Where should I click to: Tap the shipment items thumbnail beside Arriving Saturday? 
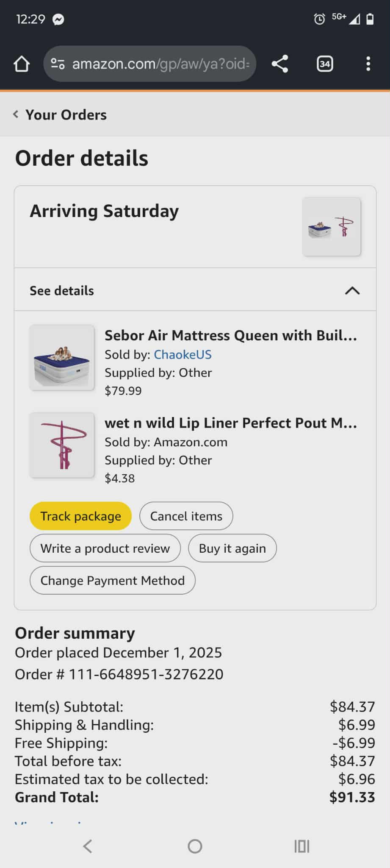[332, 227]
